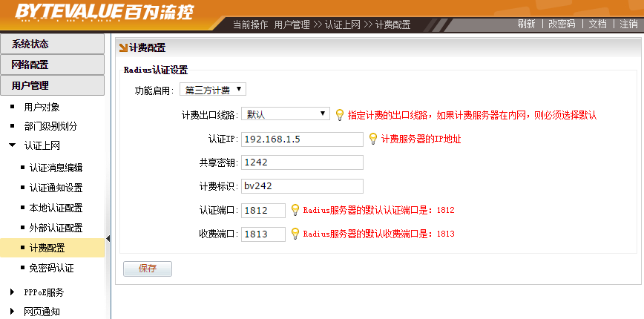Collapse the sidebar using the splitter arrow

coord(108,238)
